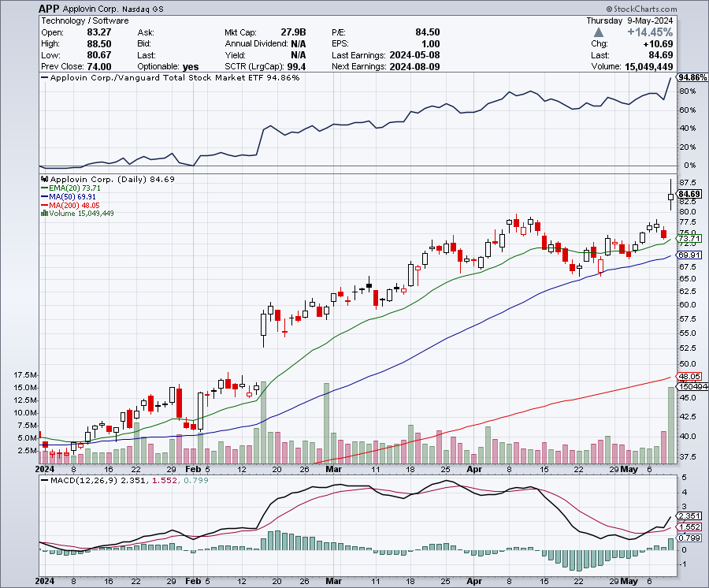Click the 94.86% tag on relative strength panel
This screenshot has width=709, height=588.
pos(692,77)
